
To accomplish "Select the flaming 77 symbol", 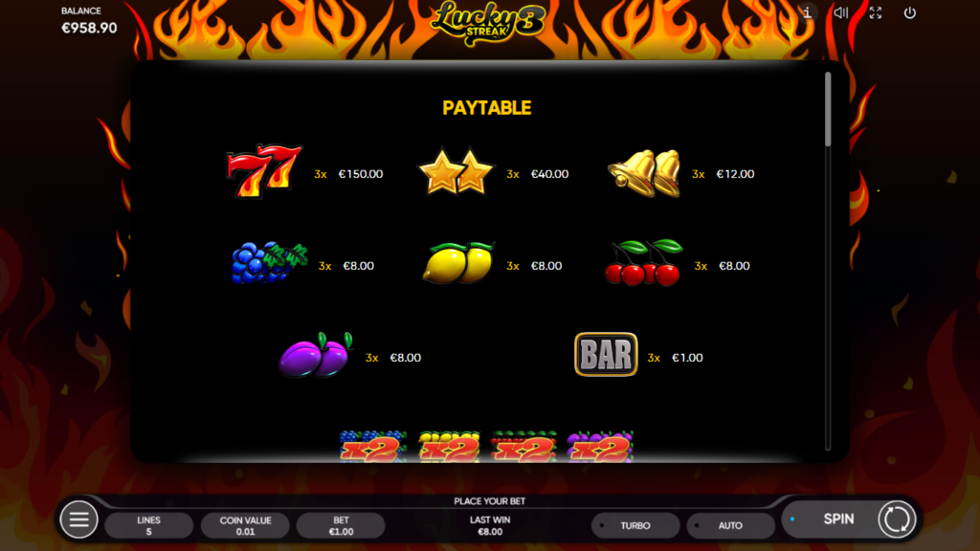I will point(264,171).
